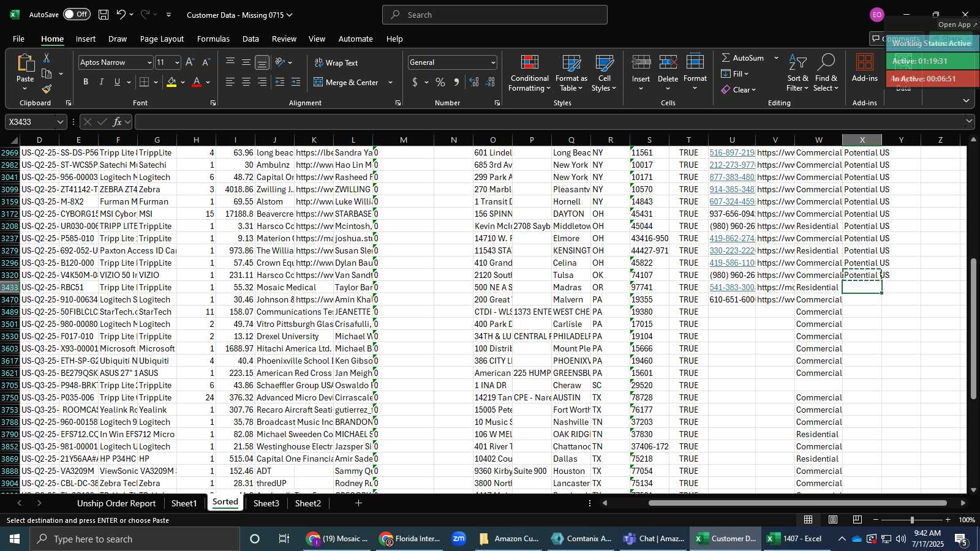Open Sort & Filter menu
980x551 pixels.
[x=797, y=73]
